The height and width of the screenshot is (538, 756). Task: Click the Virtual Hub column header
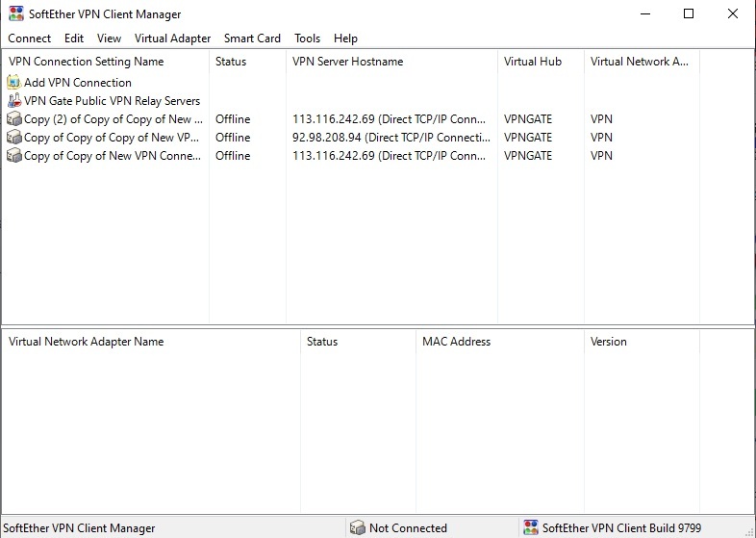[x=533, y=62]
